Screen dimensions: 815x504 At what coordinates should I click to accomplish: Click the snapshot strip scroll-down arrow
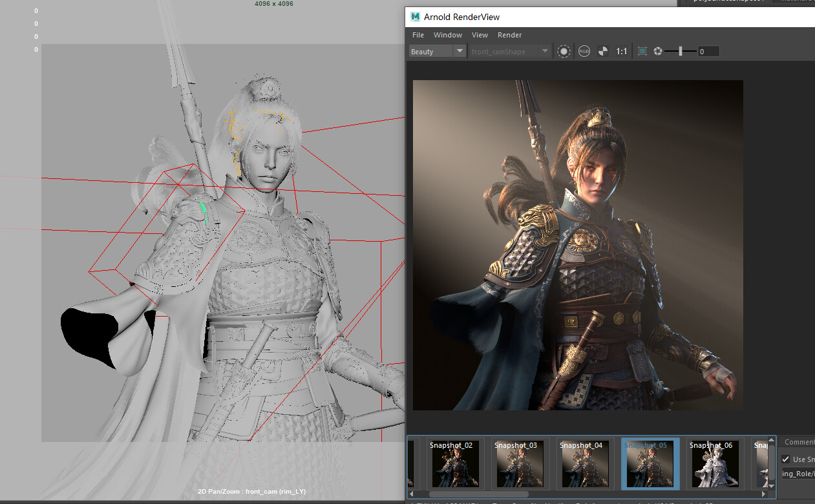pos(772,485)
